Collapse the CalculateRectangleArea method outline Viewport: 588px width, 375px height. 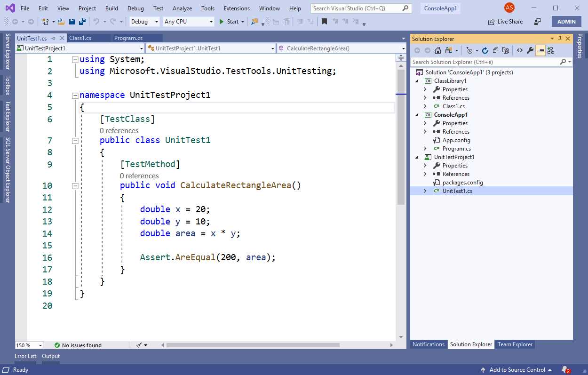click(75, 186)
